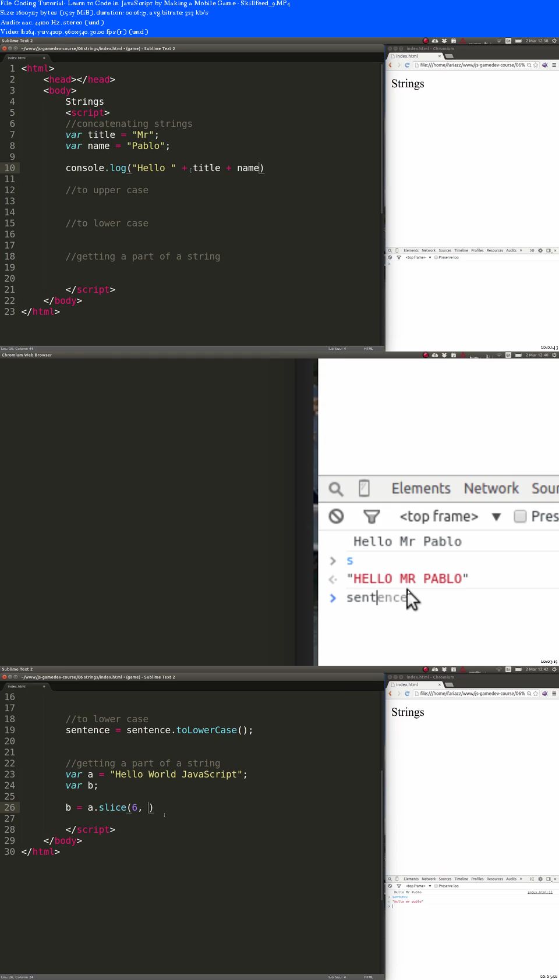Toggle DevTools drawer icon in the 12:38 frame
Viewport: 559px width, 980px height.
[x=532, y=251]
